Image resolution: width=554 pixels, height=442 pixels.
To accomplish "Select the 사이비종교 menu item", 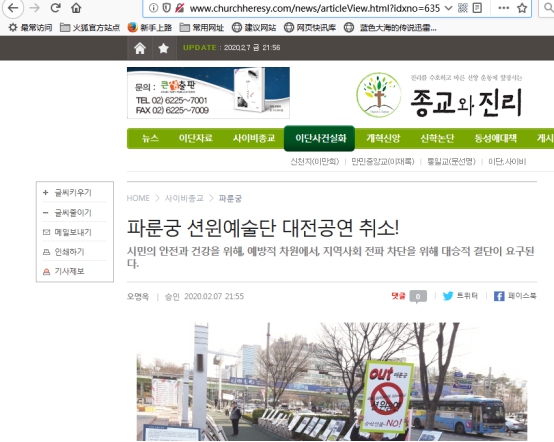I will (x=254, y=138).
